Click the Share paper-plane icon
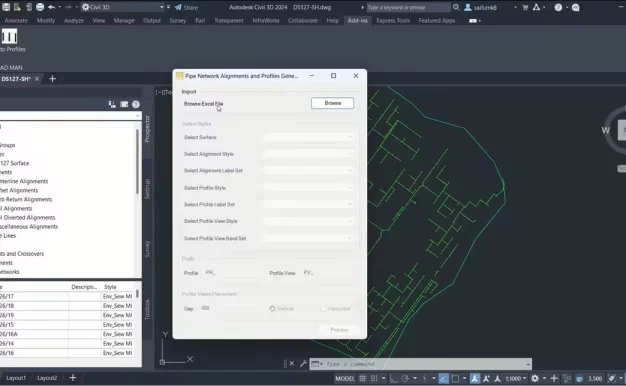 coord(178,7)
